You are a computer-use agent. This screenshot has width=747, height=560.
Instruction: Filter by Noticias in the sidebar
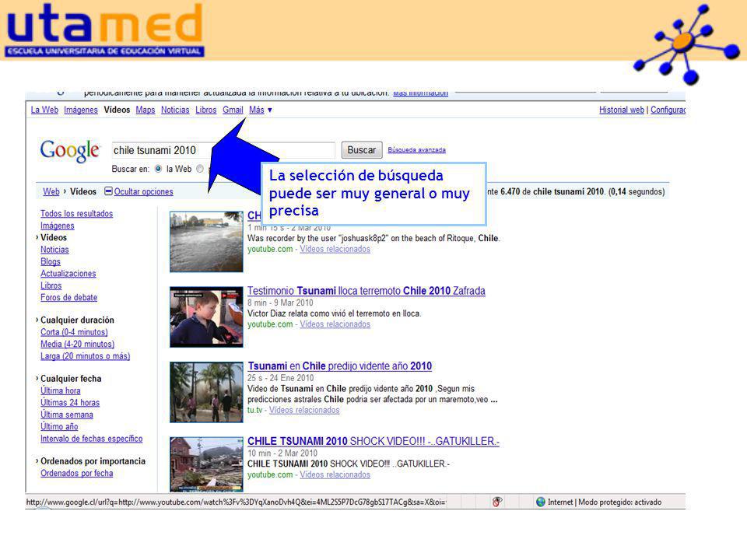[x=54, y=249]
